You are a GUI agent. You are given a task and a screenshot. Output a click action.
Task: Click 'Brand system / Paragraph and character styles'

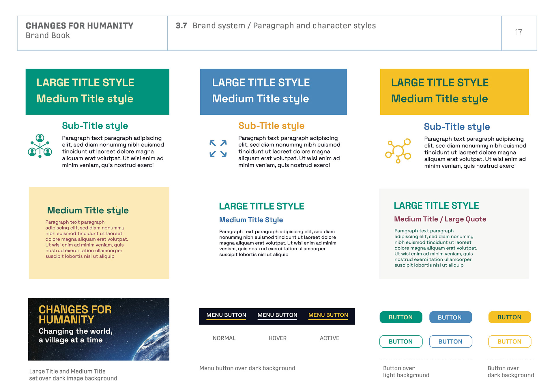tap(284, 26)
